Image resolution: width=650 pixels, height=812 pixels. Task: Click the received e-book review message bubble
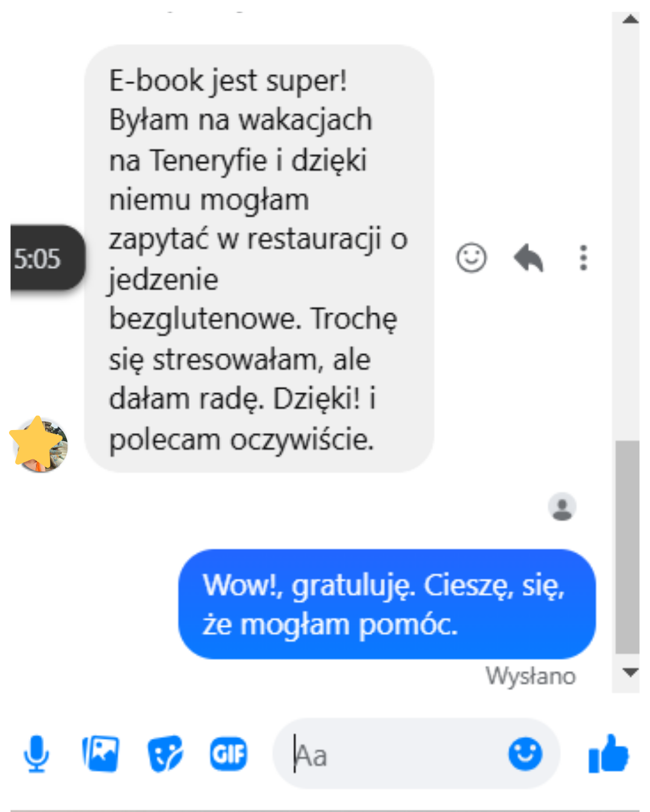click(x=259, y=259)
